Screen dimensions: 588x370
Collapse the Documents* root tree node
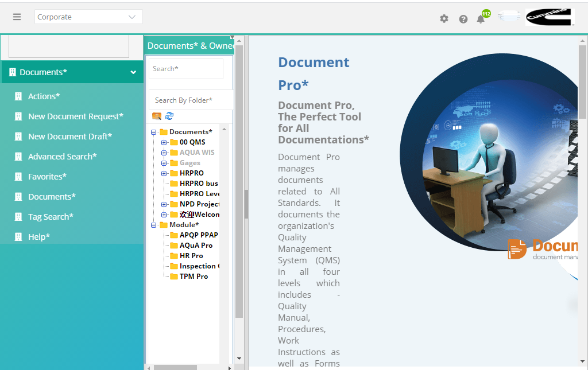click(153, 132)
